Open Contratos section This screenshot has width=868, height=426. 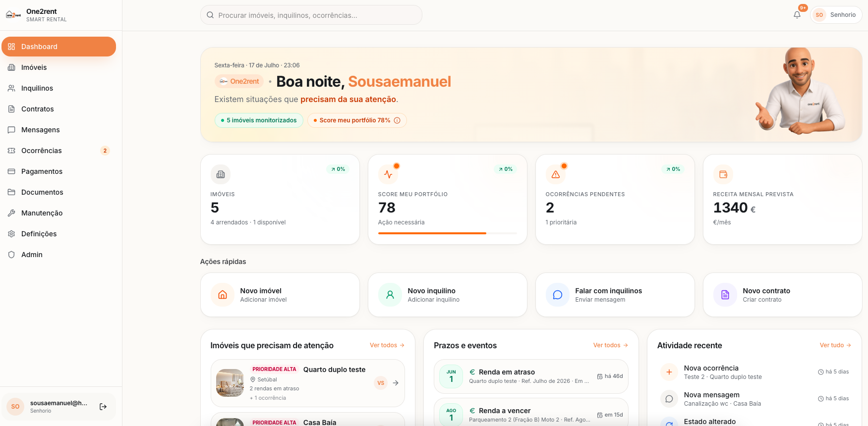(x=58, y=109)
